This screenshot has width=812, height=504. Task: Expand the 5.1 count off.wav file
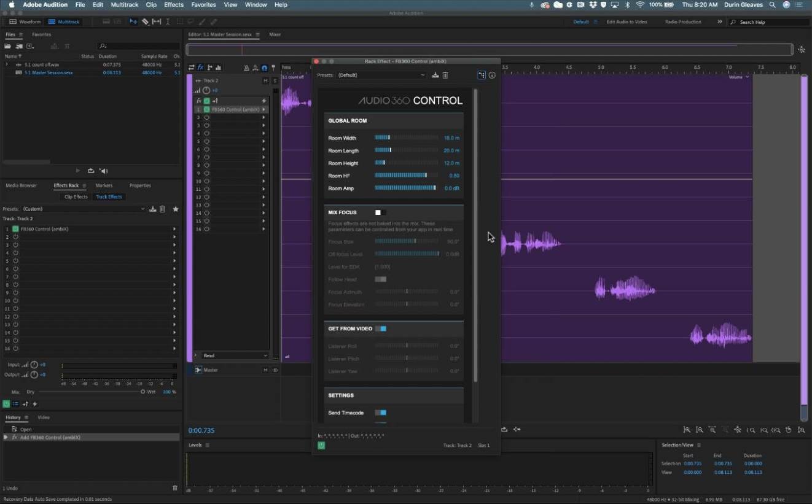(7, 64)
